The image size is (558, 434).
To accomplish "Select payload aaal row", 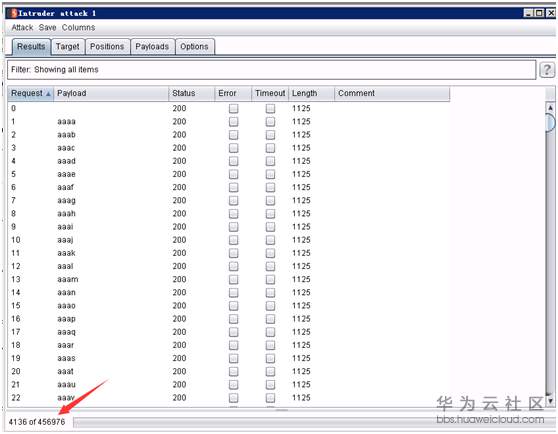I will click(x=228, y=266).
